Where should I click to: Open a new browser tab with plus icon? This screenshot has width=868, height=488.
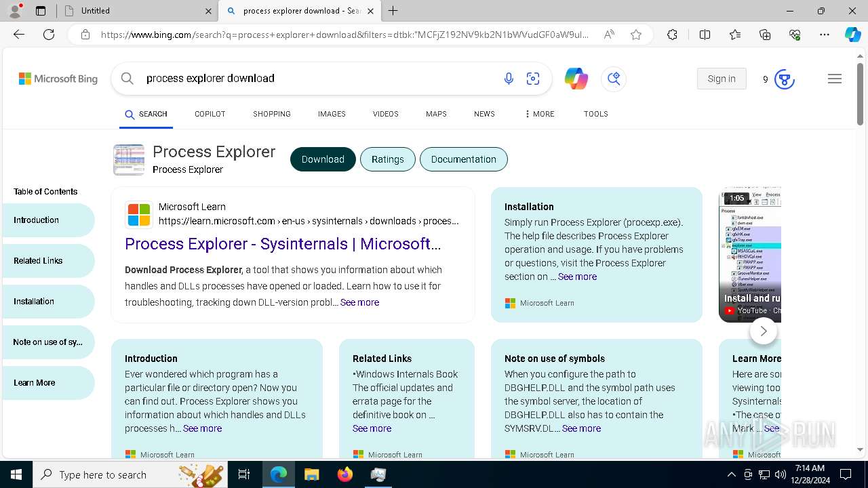pyautogui.click(x=393, y=11)
